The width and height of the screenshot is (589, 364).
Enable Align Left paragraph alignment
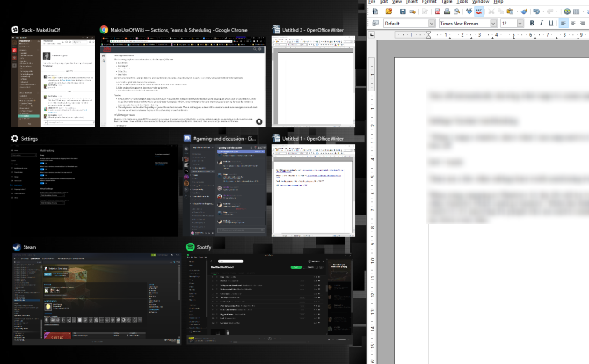tap(564, 23)
